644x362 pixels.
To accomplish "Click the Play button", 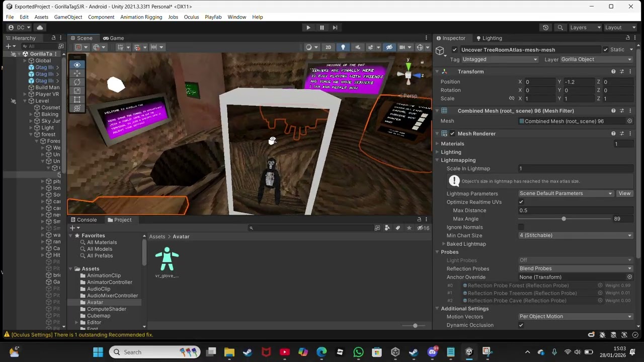I will tap(308, 27).
